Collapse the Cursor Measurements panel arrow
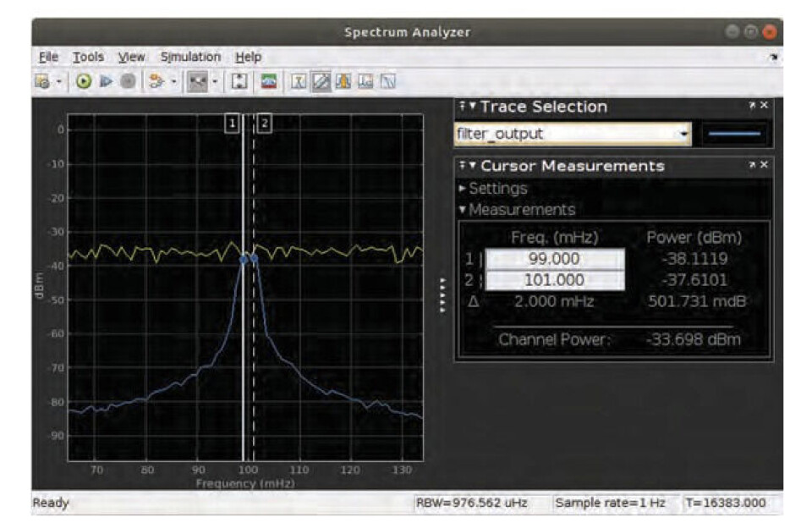 [x=472, y=165]
